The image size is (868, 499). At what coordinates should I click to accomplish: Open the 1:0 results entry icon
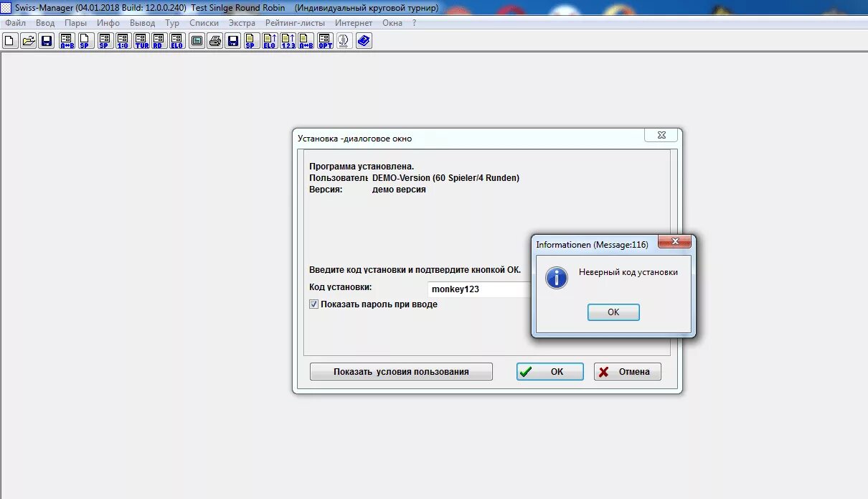click(123, 41)
